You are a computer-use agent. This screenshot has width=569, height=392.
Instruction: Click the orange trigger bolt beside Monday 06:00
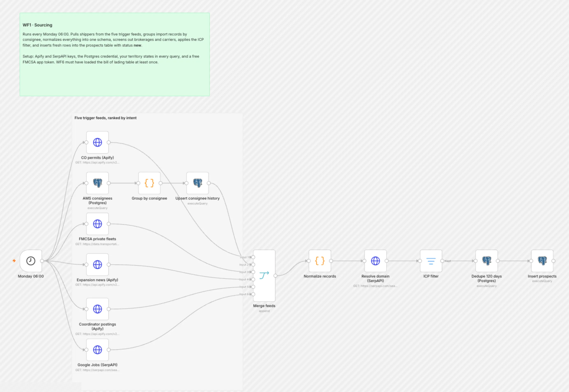coord(14,261)
